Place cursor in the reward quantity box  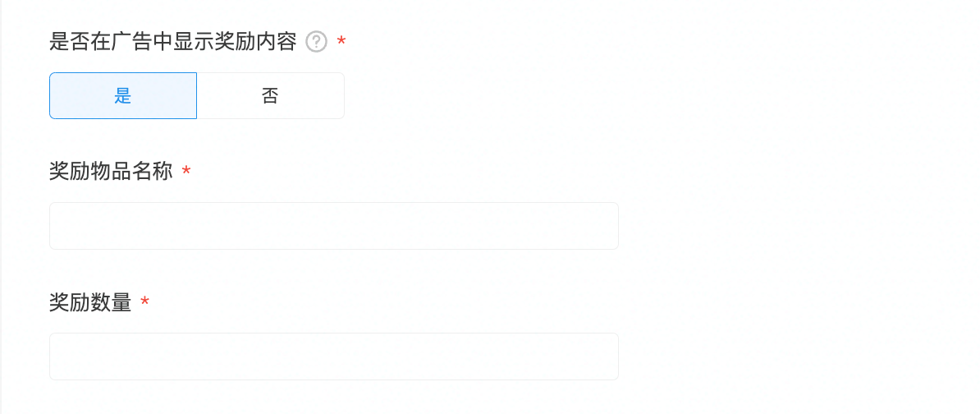(x=333, y=356)
